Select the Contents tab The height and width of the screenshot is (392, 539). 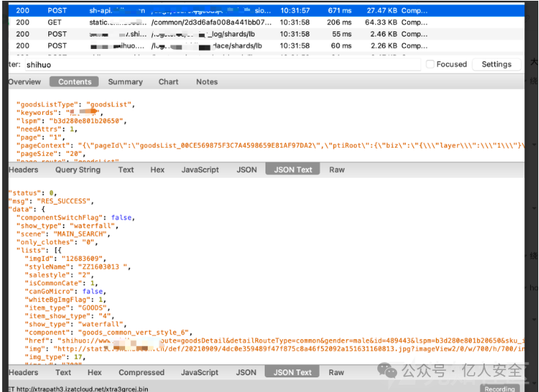pos(75,82)
